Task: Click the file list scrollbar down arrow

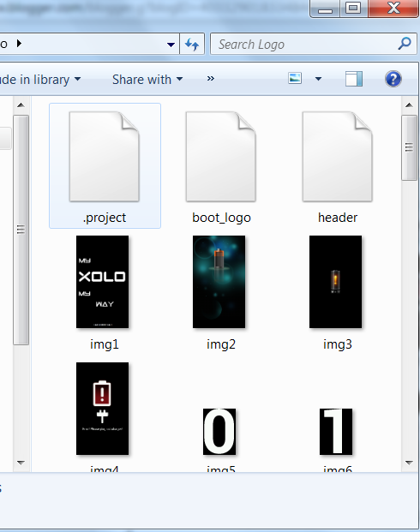Action: pos(409,463)
